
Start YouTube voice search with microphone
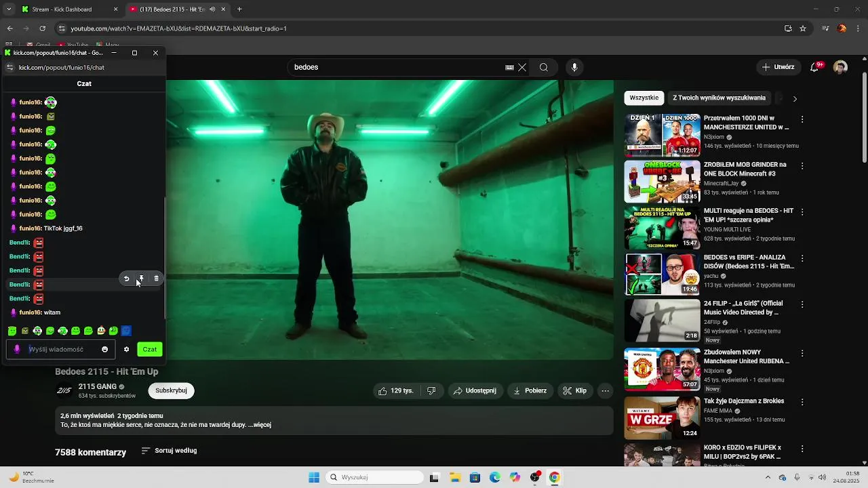click(574, 67)
